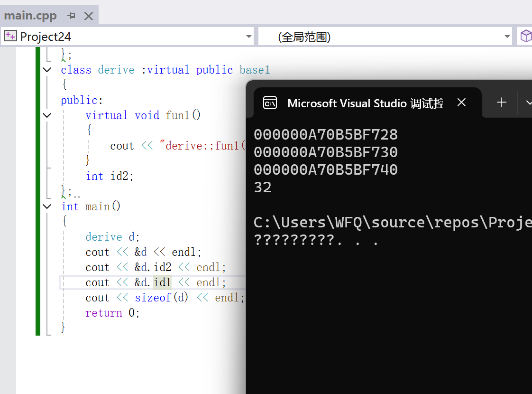The image size is (532, 394).
Task: Click sizeof keyword in code
Action: tap(153, 298)
